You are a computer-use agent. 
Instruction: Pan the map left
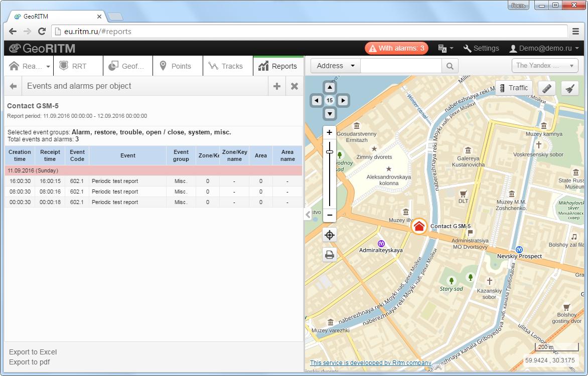point(317,100)
